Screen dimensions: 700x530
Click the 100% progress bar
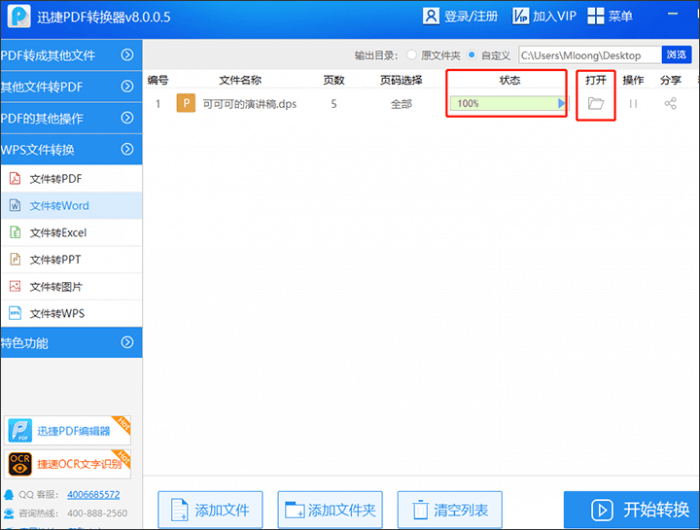click(509, 104)
